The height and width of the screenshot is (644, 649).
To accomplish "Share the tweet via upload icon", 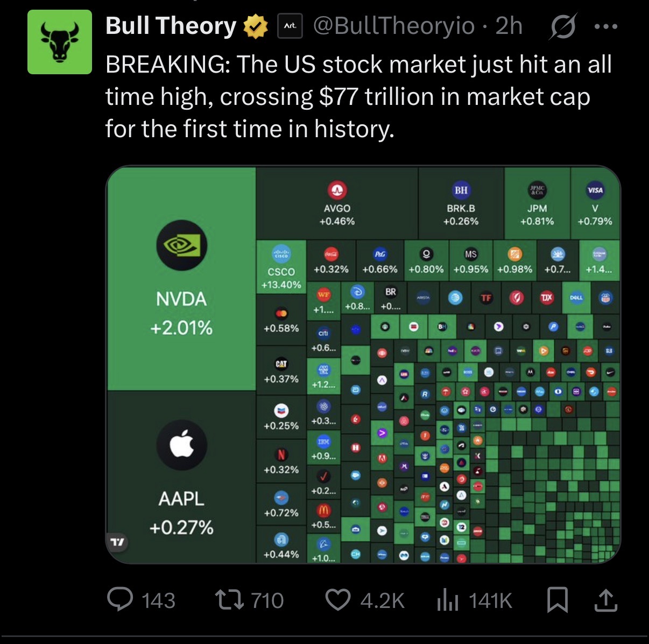I will pos(605,600).
